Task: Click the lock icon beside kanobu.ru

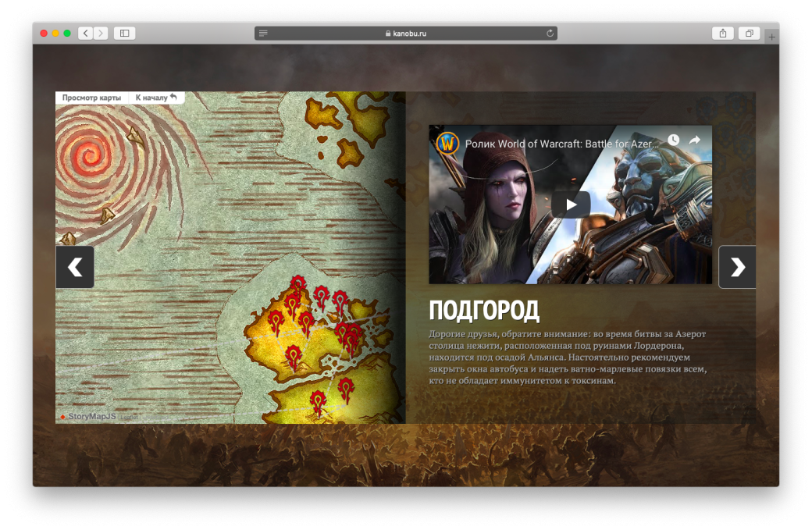Action: point(388,33)
